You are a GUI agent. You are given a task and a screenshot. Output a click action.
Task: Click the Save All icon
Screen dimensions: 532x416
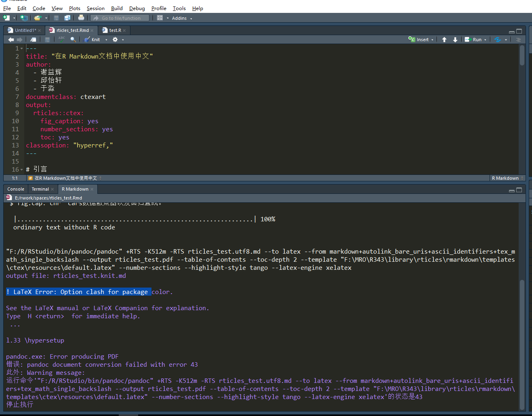click(67, 18)
